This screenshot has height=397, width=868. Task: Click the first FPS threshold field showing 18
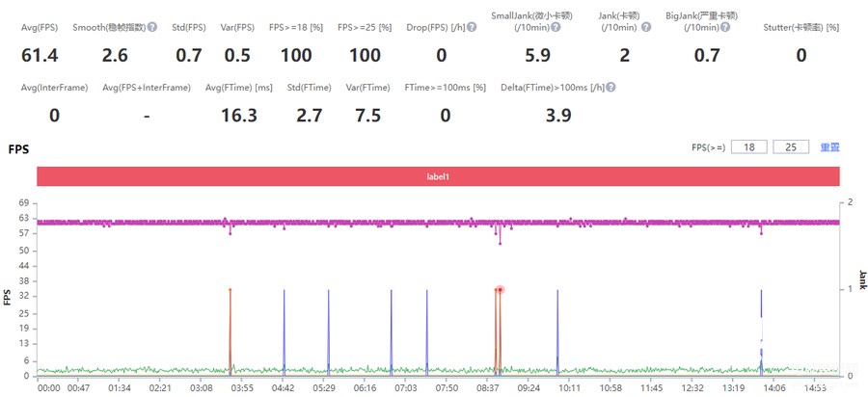pos(749,147)
